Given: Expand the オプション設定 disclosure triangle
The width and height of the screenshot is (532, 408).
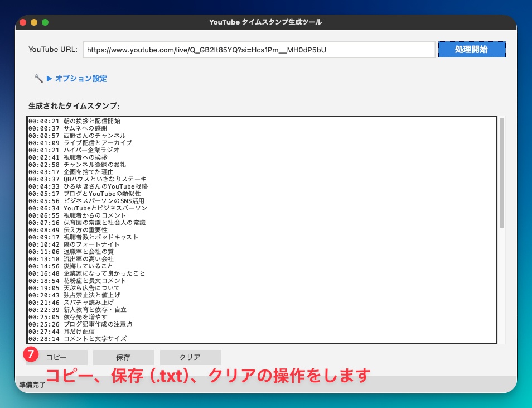Looking at the screenshot, I should coord(50,78).
